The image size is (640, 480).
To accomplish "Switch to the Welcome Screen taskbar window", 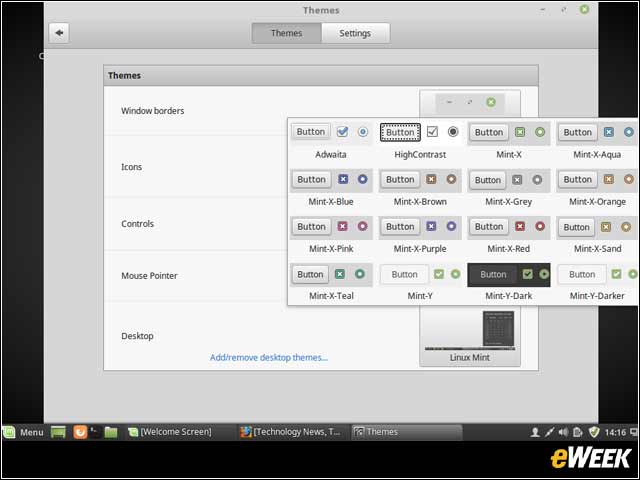I will point(180,432).
